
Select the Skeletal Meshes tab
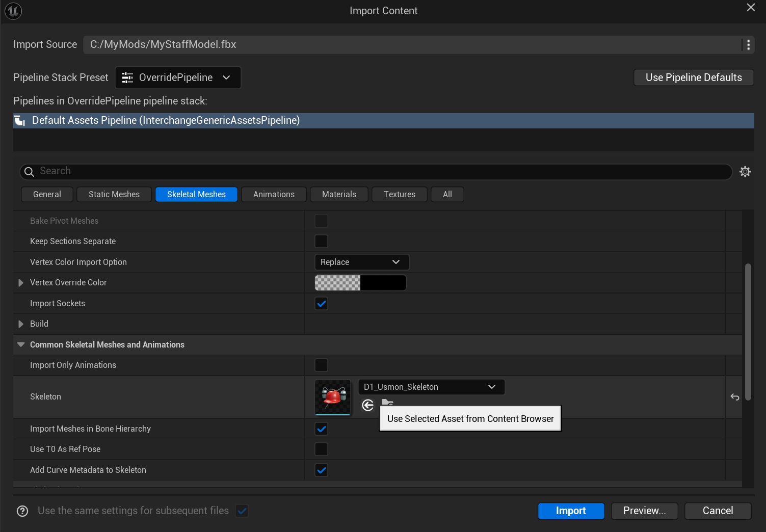tap(196, 195)
